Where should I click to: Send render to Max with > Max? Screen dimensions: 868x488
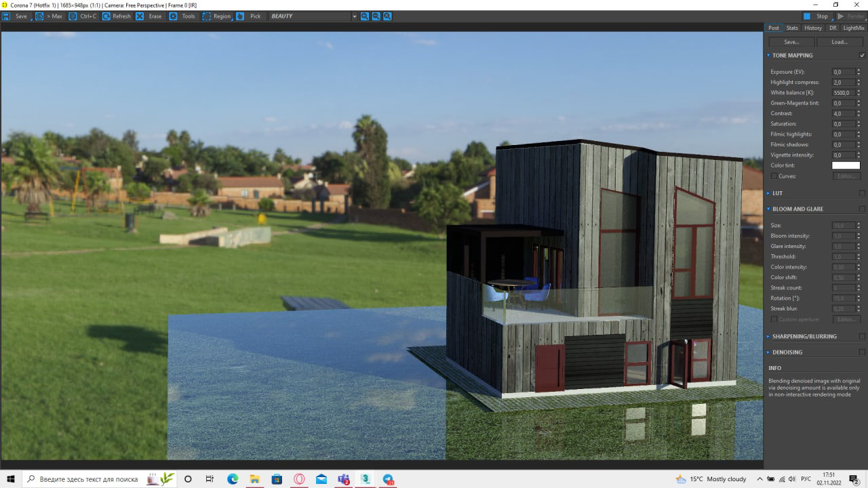click(x=49, y=16)
